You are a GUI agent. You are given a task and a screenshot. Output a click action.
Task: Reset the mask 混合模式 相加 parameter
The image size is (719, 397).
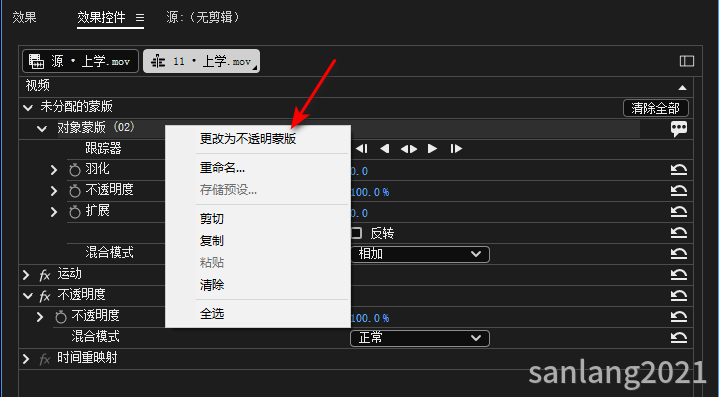click(679, 254)
